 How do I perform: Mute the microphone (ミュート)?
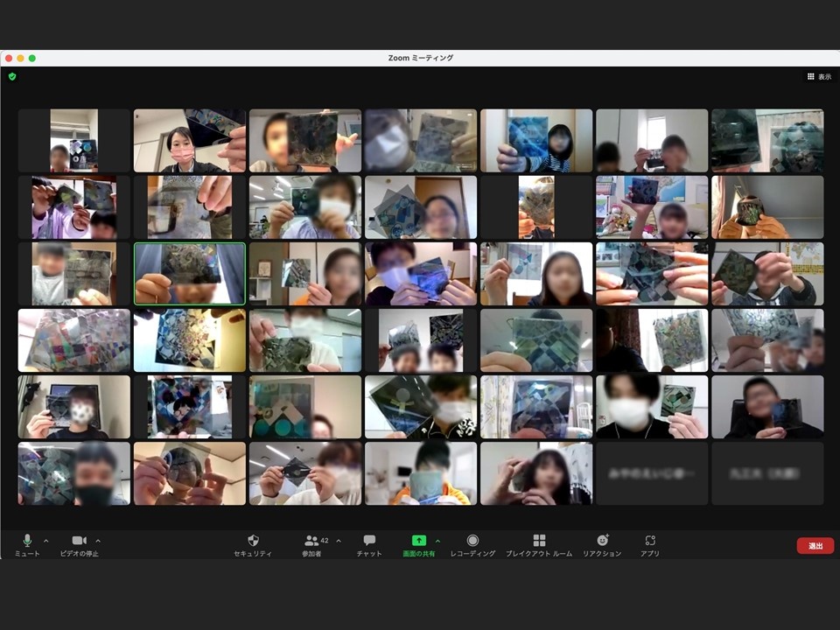(x=27, y=541)
